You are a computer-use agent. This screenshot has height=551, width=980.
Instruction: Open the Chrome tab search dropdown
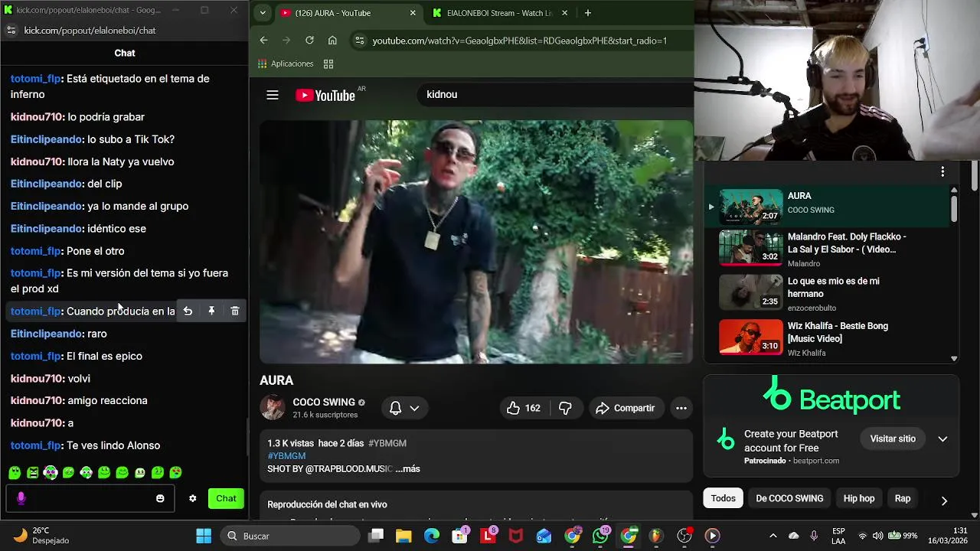click(x=263, y=13)
